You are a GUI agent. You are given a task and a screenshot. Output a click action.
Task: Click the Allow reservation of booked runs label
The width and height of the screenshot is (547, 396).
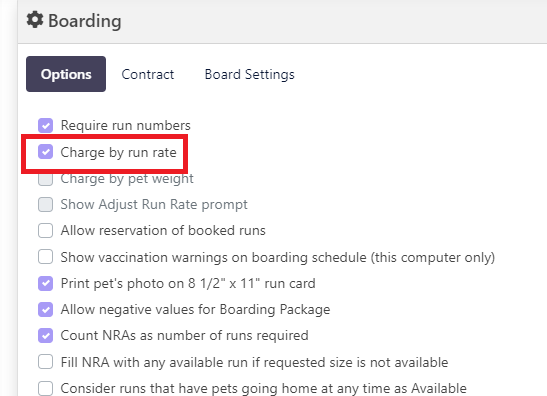pos(163,231)
